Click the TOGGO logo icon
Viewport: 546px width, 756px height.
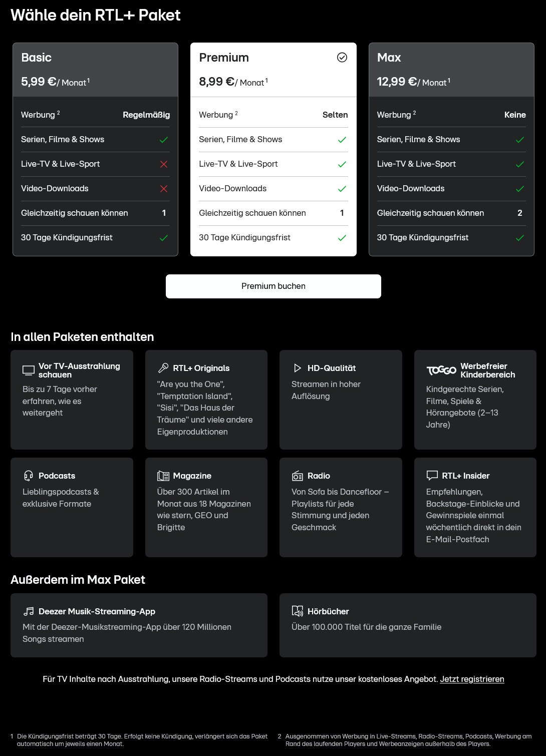click(441, 370)
